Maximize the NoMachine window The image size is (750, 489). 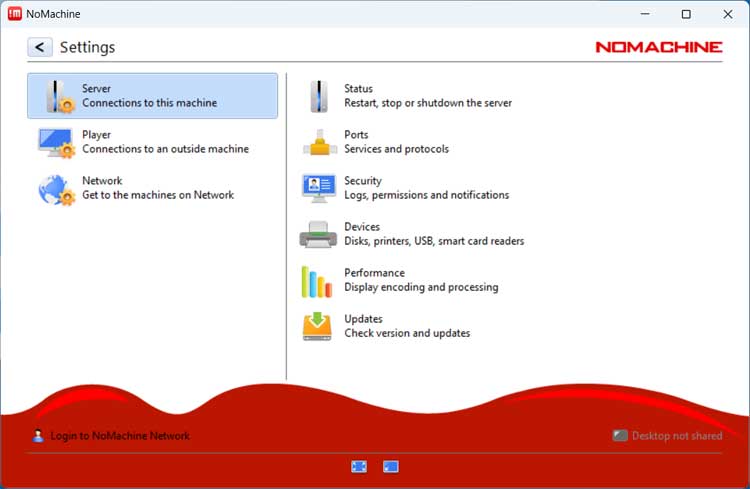pos(686,14)
